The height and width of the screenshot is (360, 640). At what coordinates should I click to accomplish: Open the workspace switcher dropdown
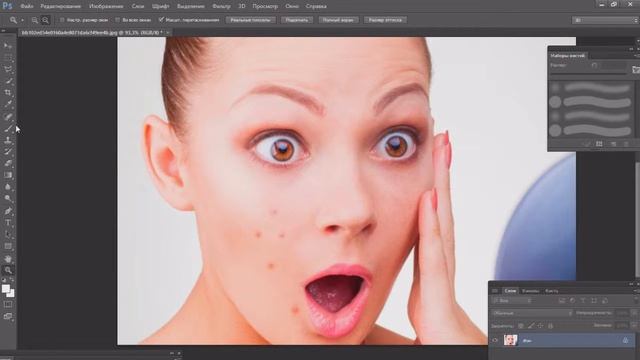coord(606,20)
